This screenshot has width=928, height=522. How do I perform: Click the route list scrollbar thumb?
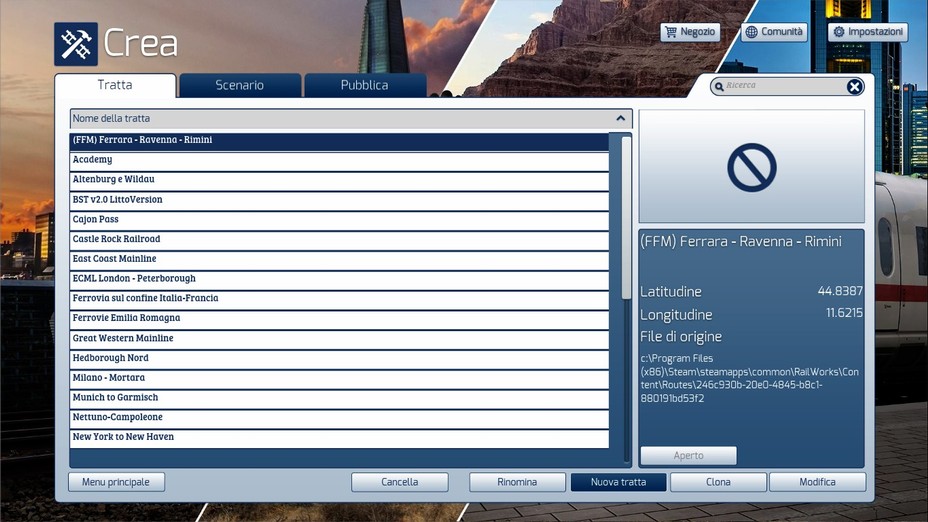pyautogui.click(x=626, y=218)
